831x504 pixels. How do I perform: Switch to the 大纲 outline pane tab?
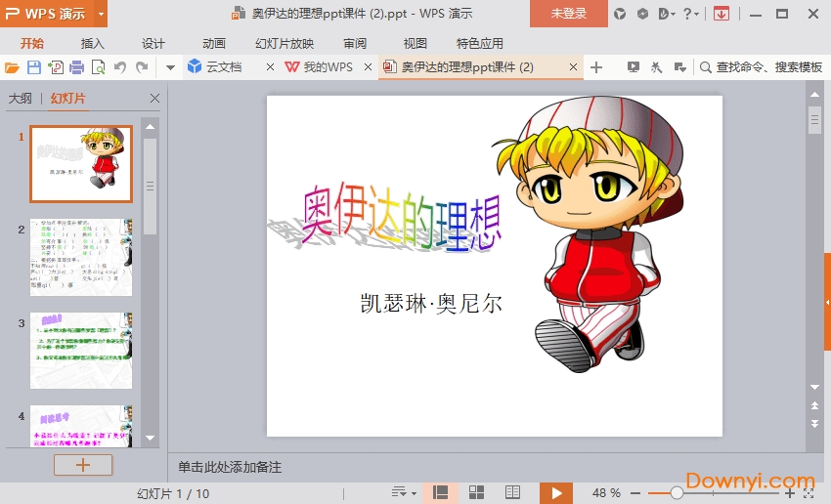21,98
